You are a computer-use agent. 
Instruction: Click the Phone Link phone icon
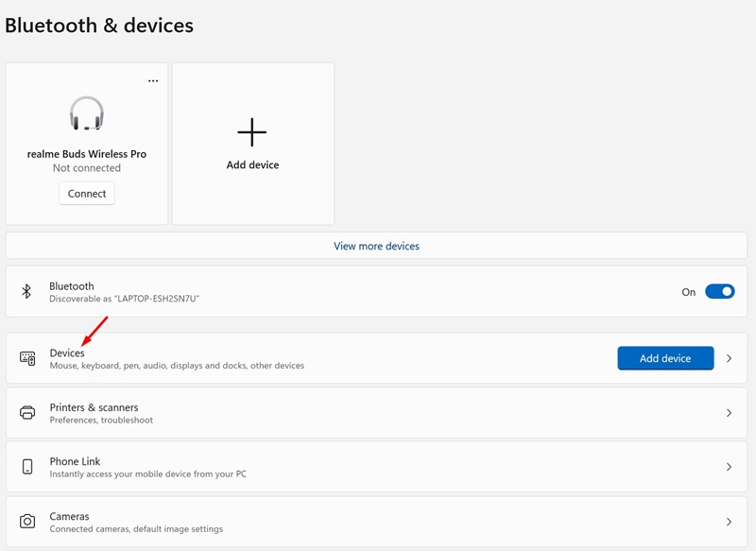pyautogui.click(x=27, y=467)
